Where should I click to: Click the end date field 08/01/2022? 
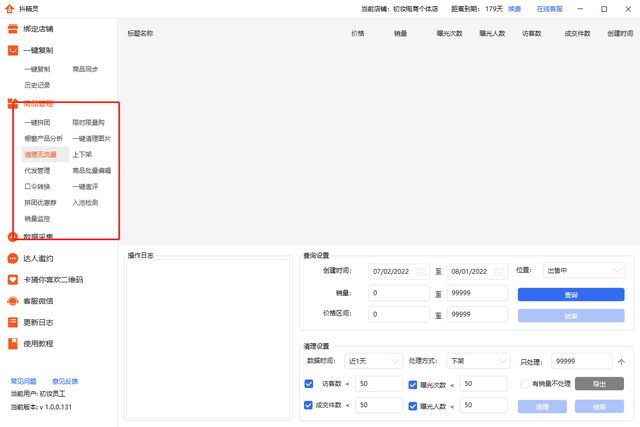tap(477, 271)
